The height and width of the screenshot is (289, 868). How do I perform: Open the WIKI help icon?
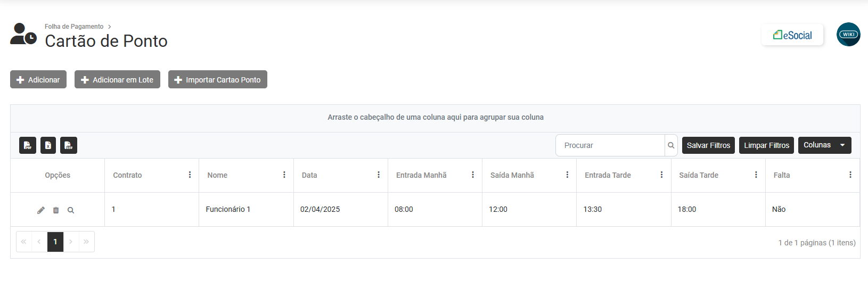[x=848, y=35]
